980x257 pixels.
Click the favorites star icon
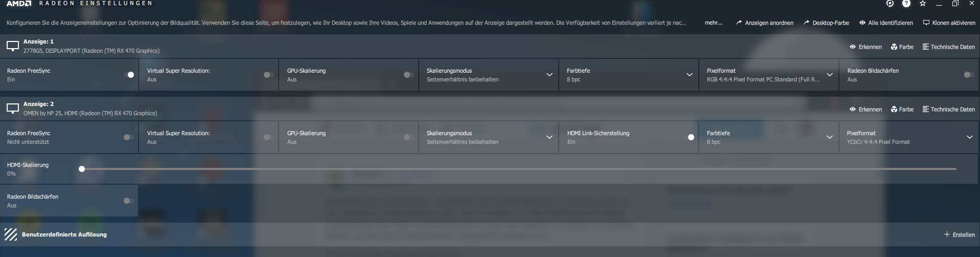point(923,4)
